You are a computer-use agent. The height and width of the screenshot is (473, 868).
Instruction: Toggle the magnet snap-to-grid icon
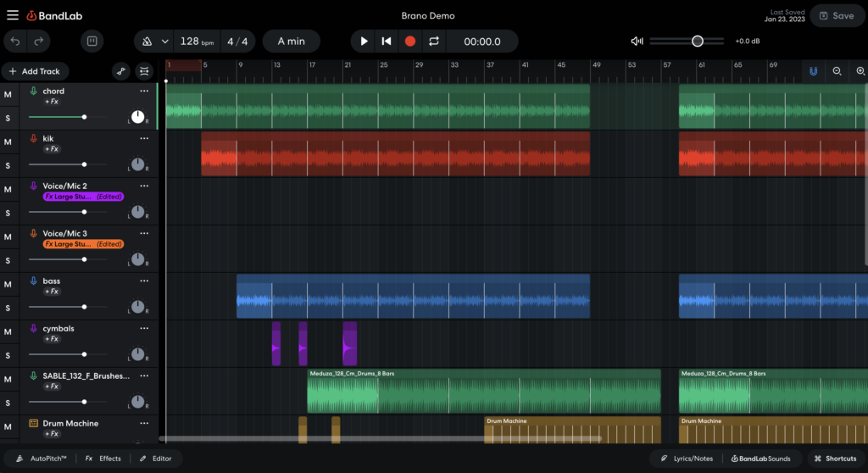point(813,71)
